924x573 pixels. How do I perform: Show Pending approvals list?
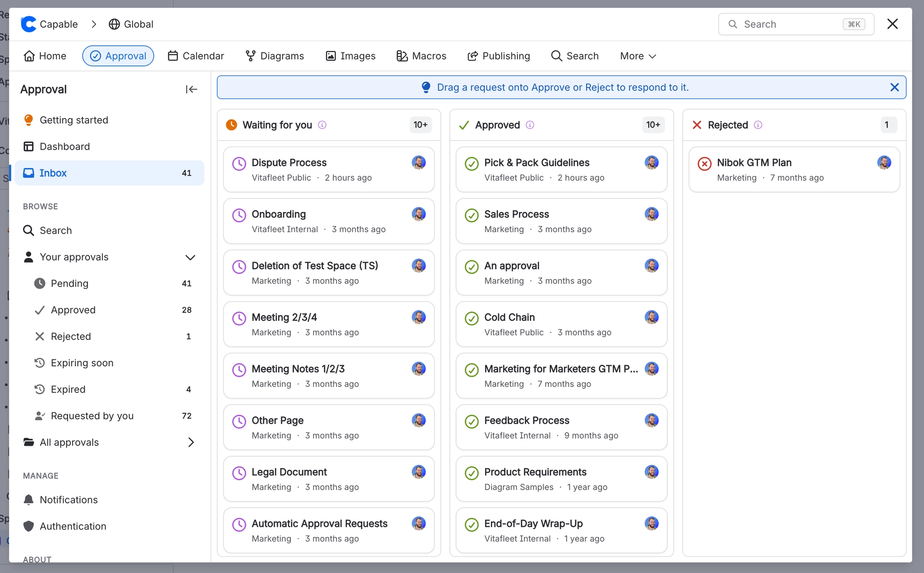110,284
